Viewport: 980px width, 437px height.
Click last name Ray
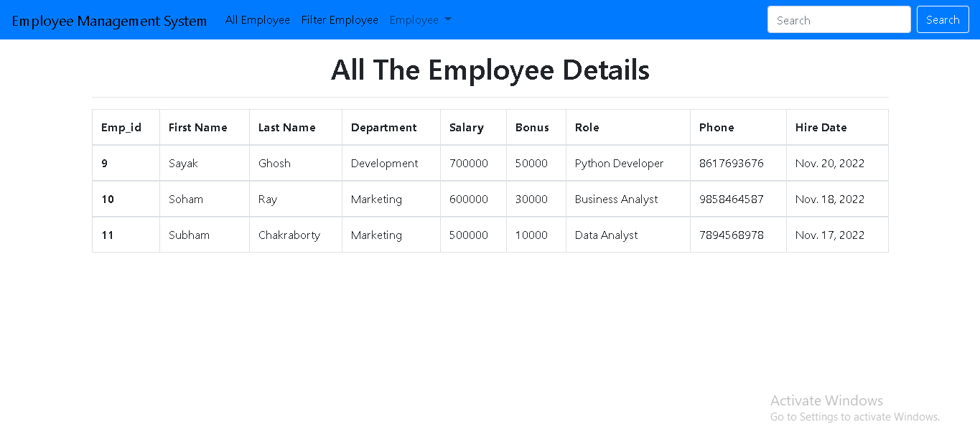pos(268,199)
